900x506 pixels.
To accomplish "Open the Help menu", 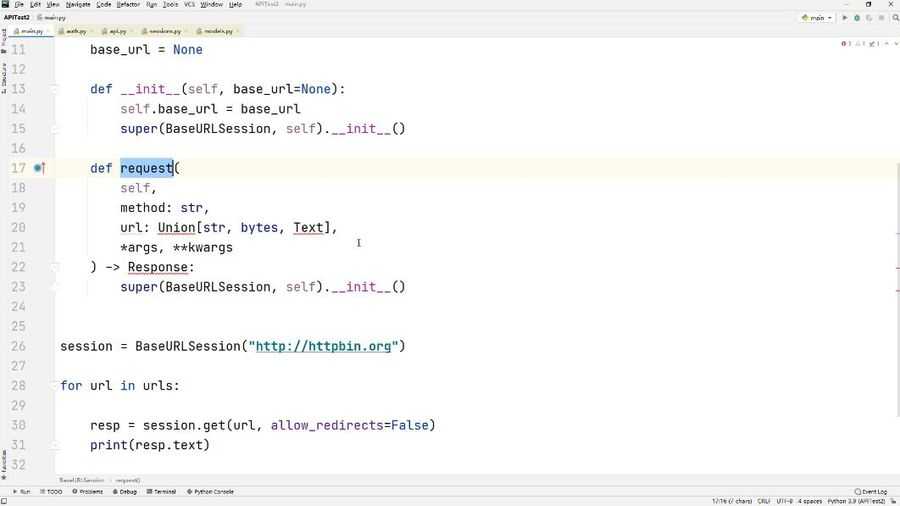I will click(235, 4).
